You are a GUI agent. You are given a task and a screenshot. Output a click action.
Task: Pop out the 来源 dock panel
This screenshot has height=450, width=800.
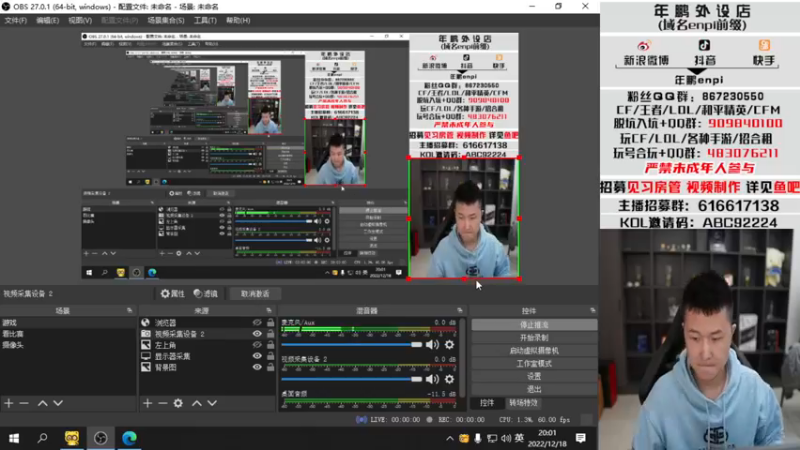269,310
